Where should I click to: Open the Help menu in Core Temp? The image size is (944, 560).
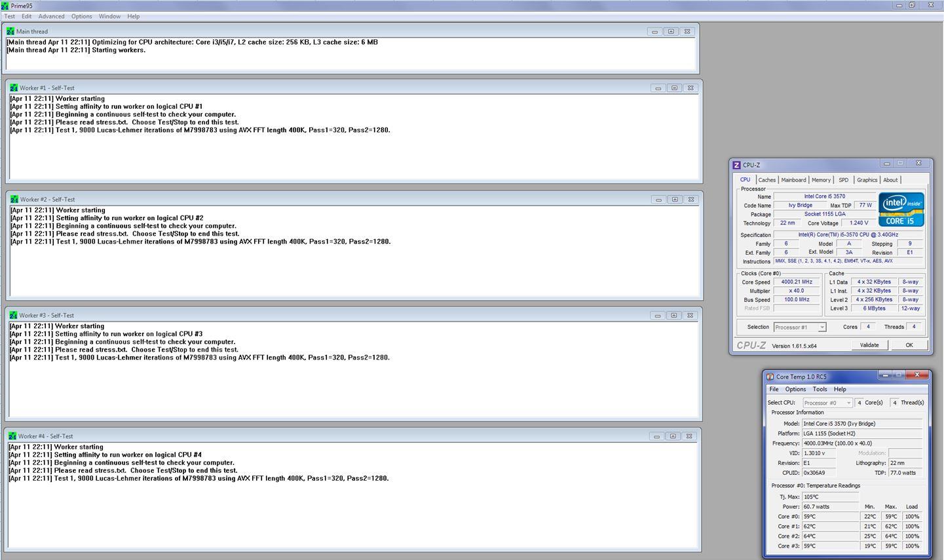click(840, 389)
